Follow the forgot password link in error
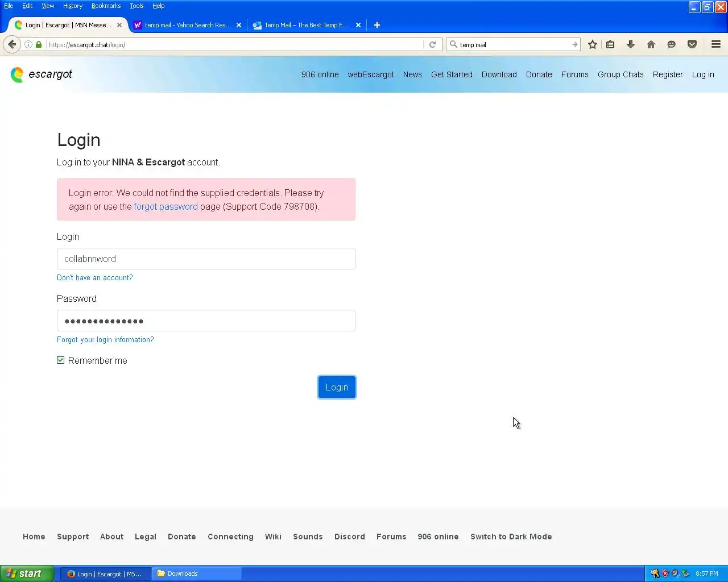728x582 pixels. click(x=166, y=207)
